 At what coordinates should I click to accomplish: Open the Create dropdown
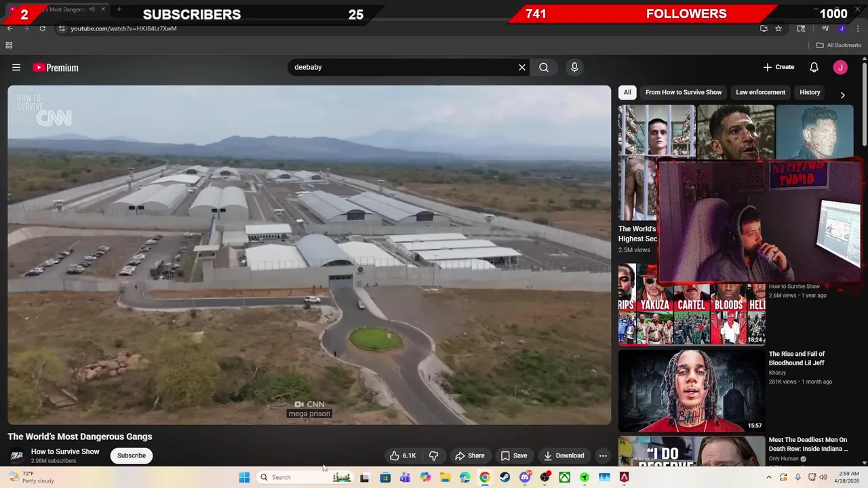[x=778, y=67]
